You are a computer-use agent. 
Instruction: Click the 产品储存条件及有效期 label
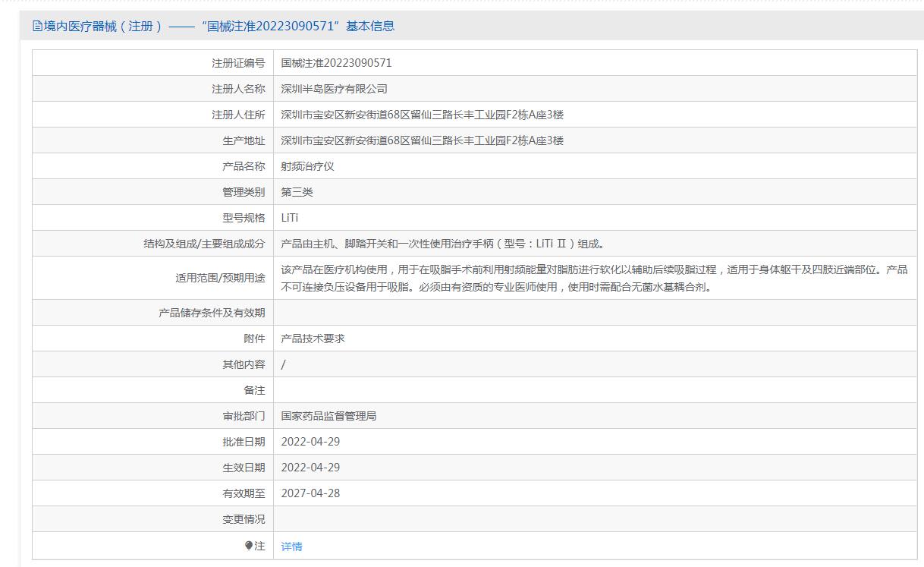[212, 313]
